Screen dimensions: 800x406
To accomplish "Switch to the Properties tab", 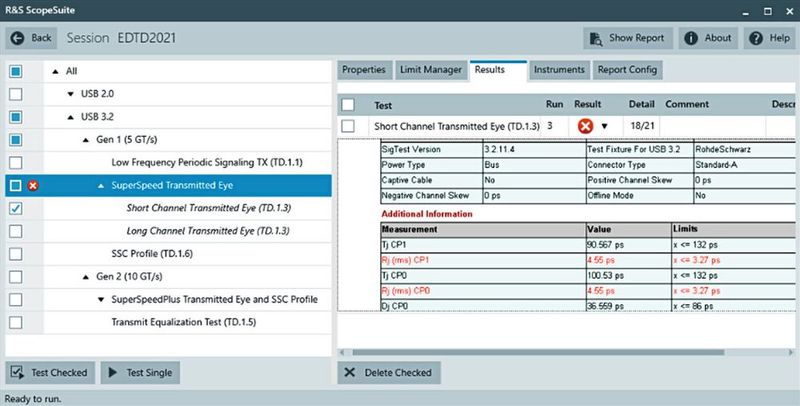I will (x=364, y=70).
